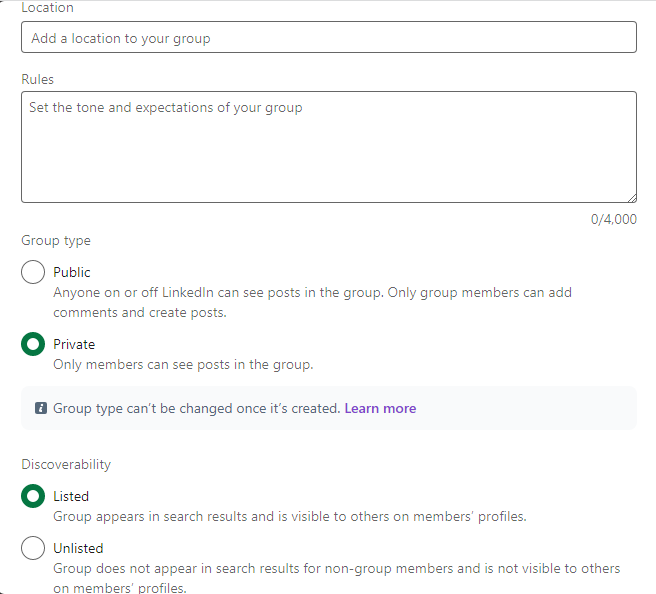The width and height of the screenshot is (656, 594).
Task: Click the Public option description text
Action: (312, 302)
